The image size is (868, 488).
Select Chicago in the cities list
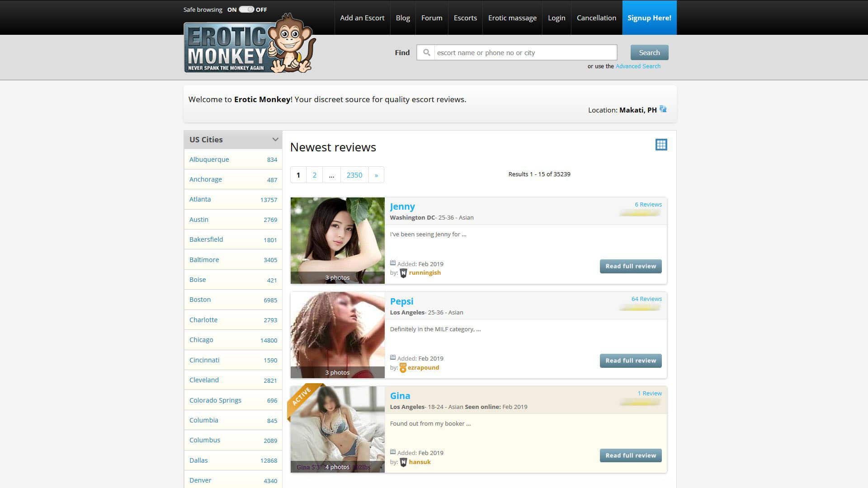[x=201, y=340]
